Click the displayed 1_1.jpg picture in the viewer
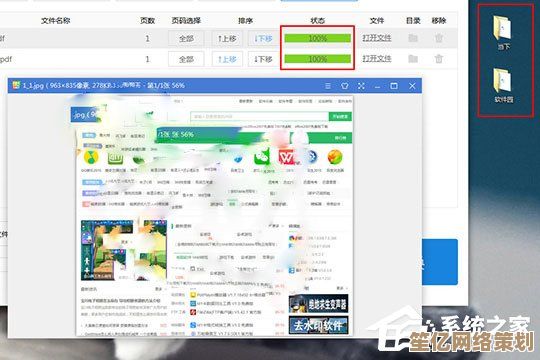540x360 pixels. pyautogui.click(x=215, y=215)
